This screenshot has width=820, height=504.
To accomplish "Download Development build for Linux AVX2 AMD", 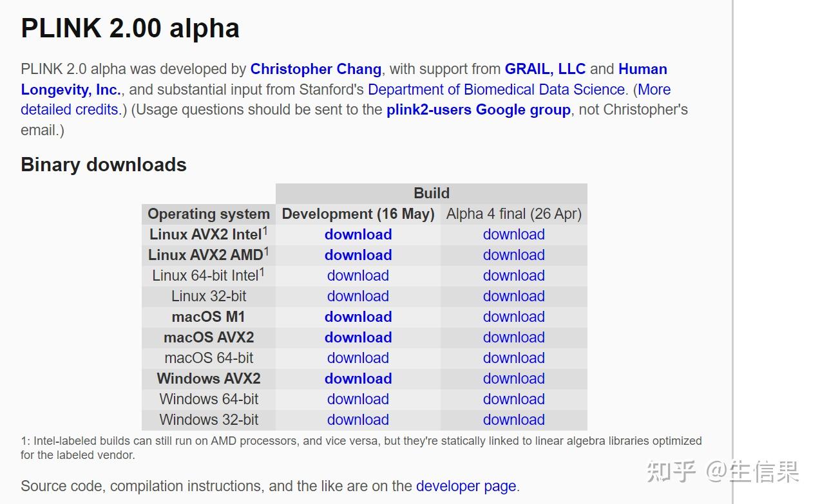I will (x=358, y=256).
